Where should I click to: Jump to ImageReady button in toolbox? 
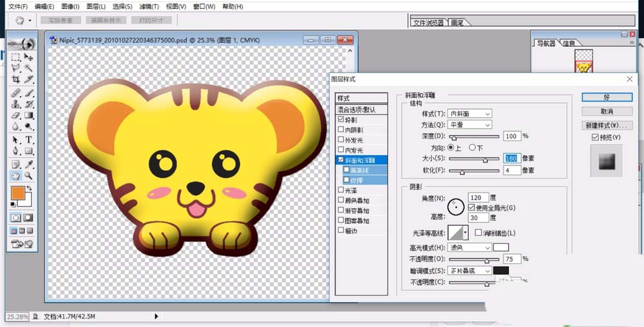(x=22, y=244)
